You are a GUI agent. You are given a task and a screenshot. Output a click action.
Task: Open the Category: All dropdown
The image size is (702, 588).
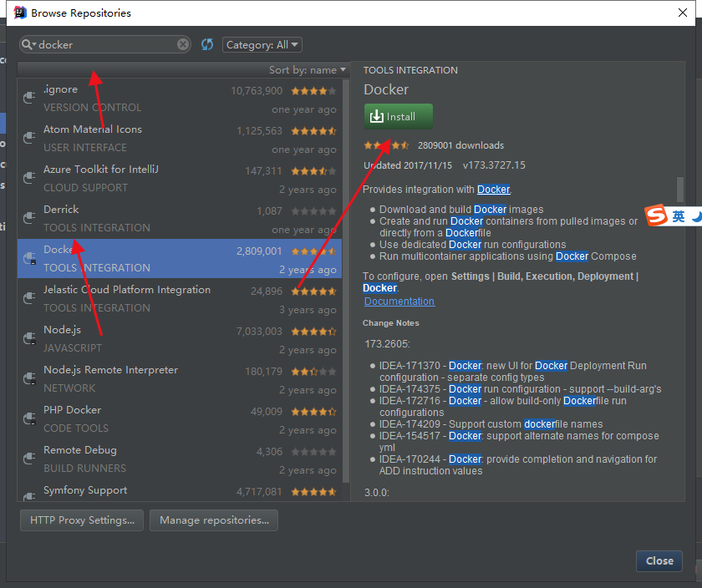click(x=262, y=45)
